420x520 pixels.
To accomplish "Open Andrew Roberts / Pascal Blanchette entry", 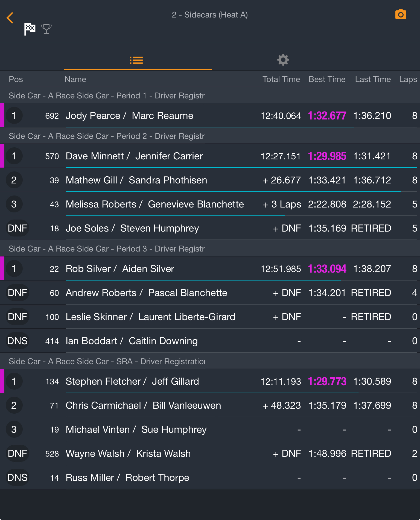I will tap(210, 293).
